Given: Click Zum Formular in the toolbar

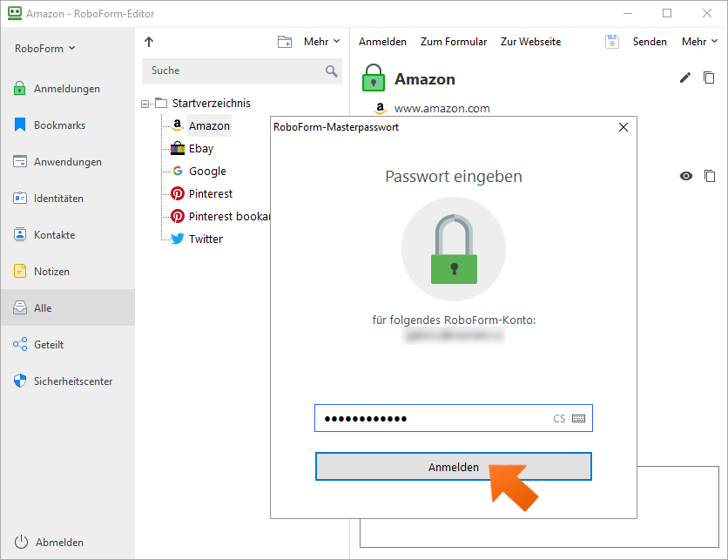Looking at the screenshot, I should coord(453,42).
